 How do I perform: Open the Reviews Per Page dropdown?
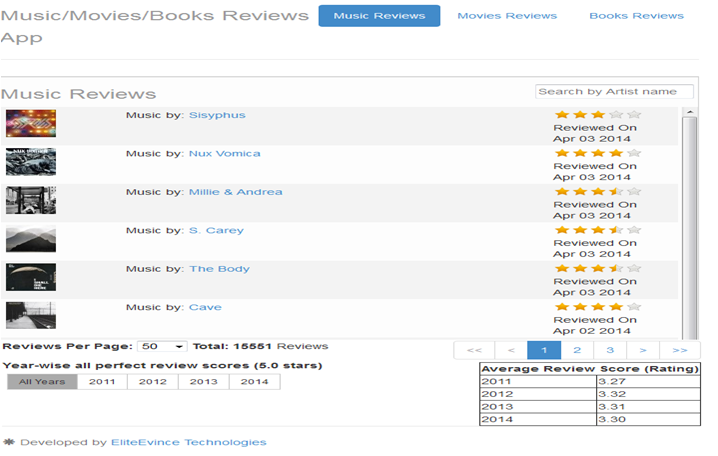tap(161, 346)
